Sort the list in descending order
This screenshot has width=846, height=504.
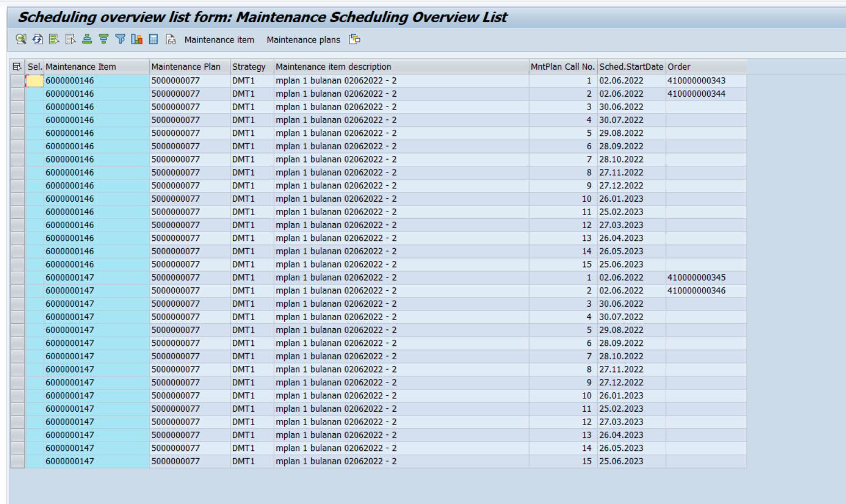[x=103, y=39]
